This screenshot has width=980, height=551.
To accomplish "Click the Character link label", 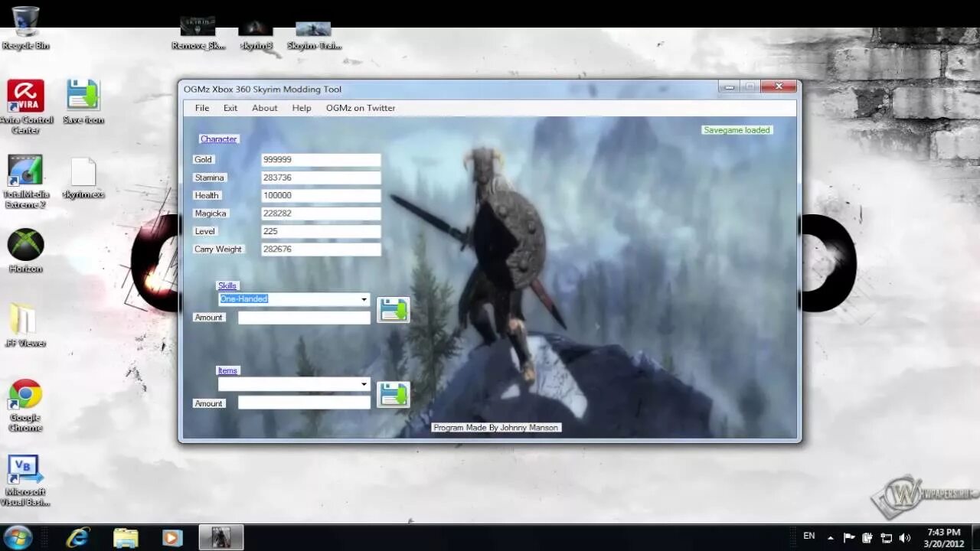I will [x=219, y=139].
